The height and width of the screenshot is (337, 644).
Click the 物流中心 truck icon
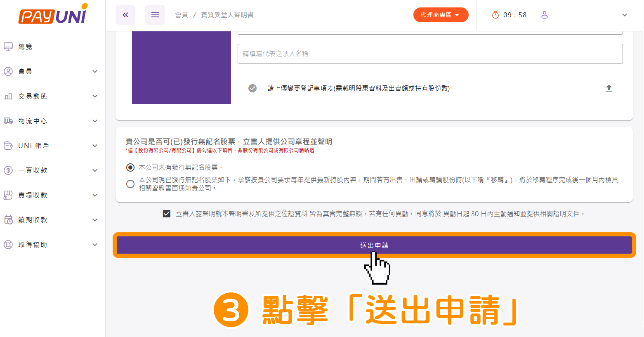(8, 121)
